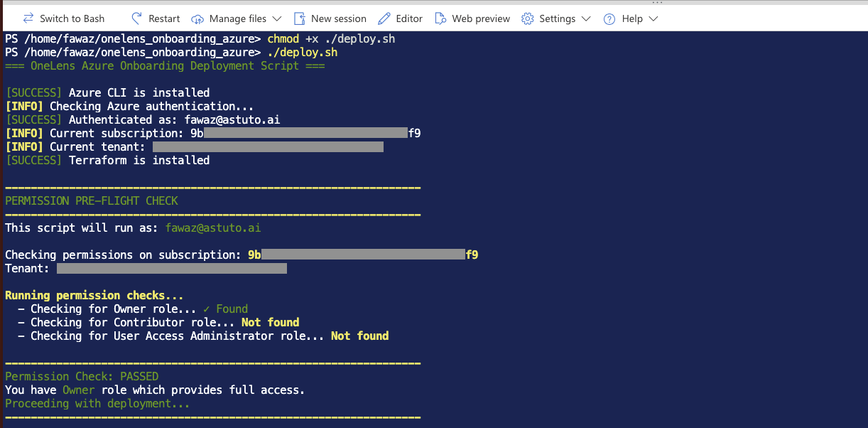Viewport: 868px width, 428px height.
Task: Click the 'New session' text label
Action: coord(339,18)
